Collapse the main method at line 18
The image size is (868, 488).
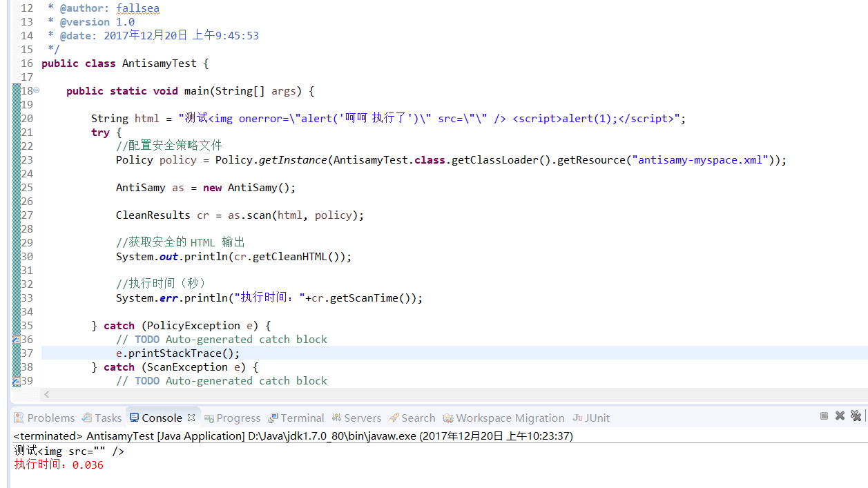coord(36,90)
